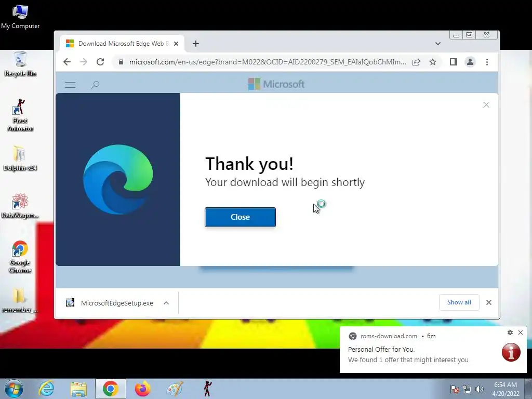Open Pivot Animator stick-figure taskbar icon

click(207, 389)
